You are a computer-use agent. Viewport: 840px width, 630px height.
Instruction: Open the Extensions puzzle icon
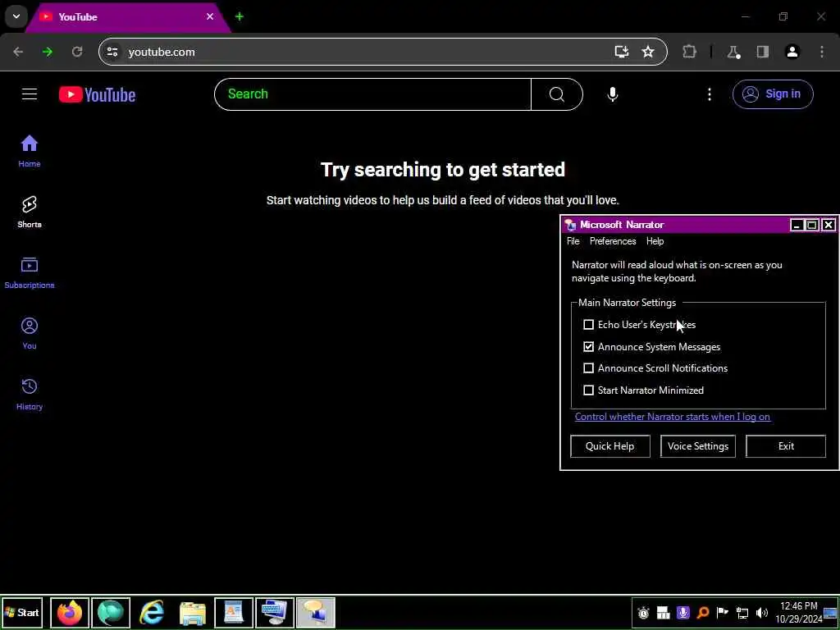point(689,52)
